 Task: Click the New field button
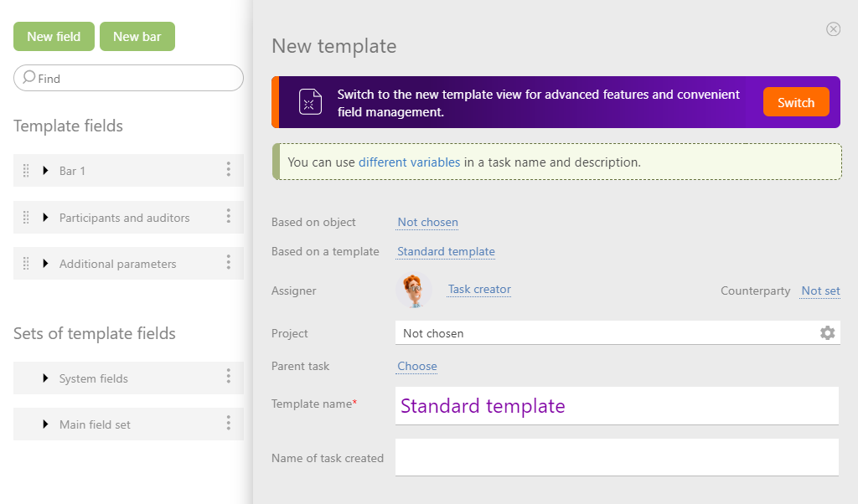coord(54,37)
